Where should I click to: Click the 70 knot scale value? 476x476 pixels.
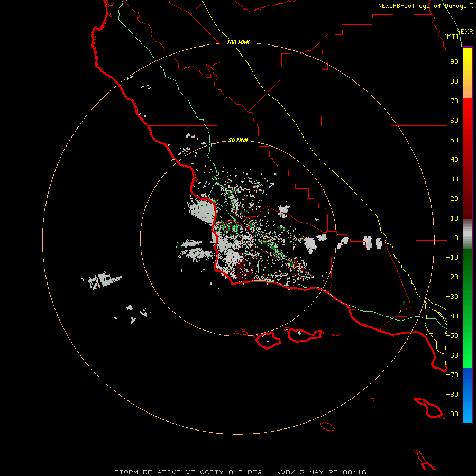[454, 101]
